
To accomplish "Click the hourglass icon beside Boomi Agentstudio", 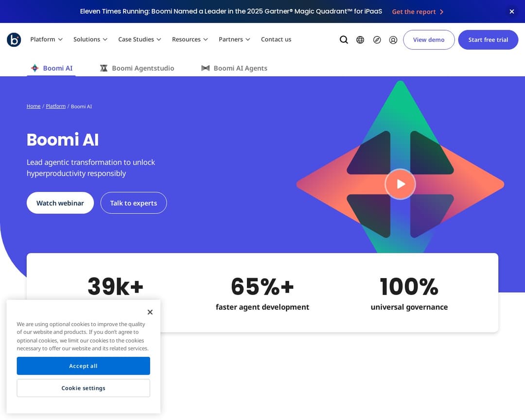I will click(x=104, y=68).
